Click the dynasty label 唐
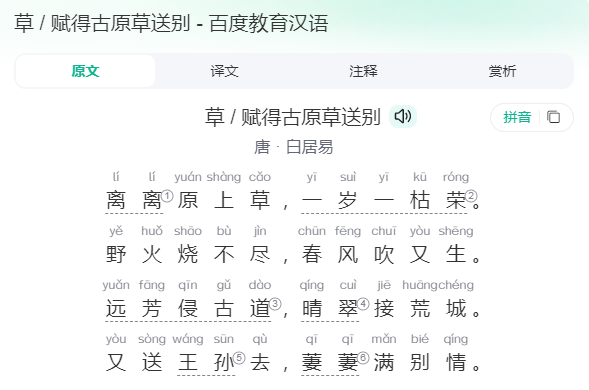Screen dimensions: 589x390 262,147
